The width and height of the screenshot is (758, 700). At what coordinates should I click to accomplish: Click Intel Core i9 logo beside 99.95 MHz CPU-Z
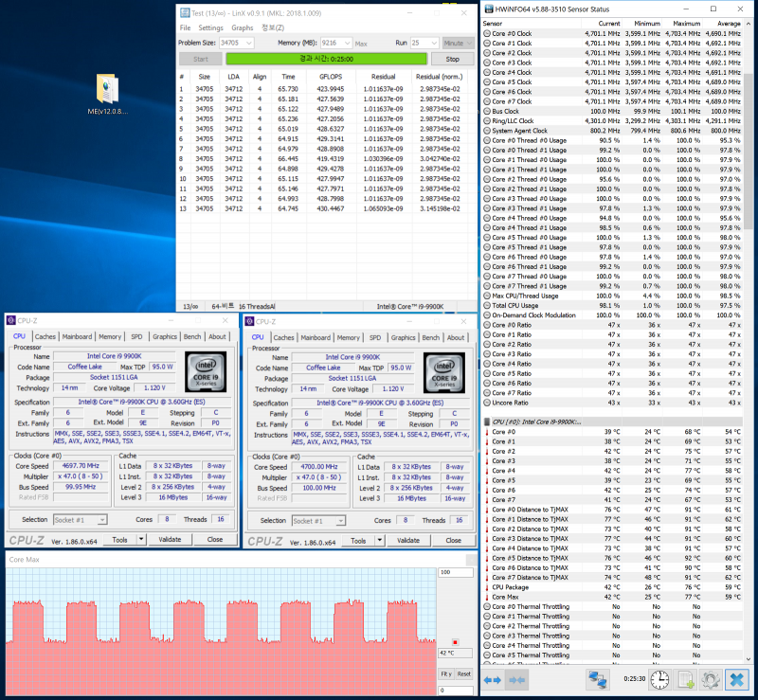coord(206,371)
